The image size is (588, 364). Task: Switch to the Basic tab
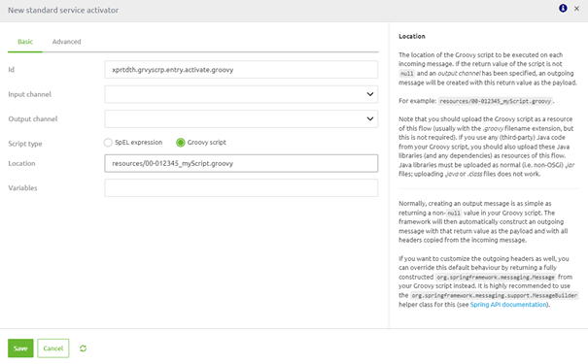click(25, 42)
